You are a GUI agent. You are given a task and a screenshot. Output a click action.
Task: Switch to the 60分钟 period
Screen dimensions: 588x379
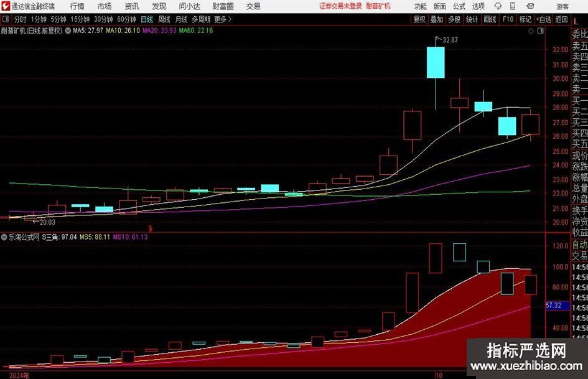(x=128, y=19)
